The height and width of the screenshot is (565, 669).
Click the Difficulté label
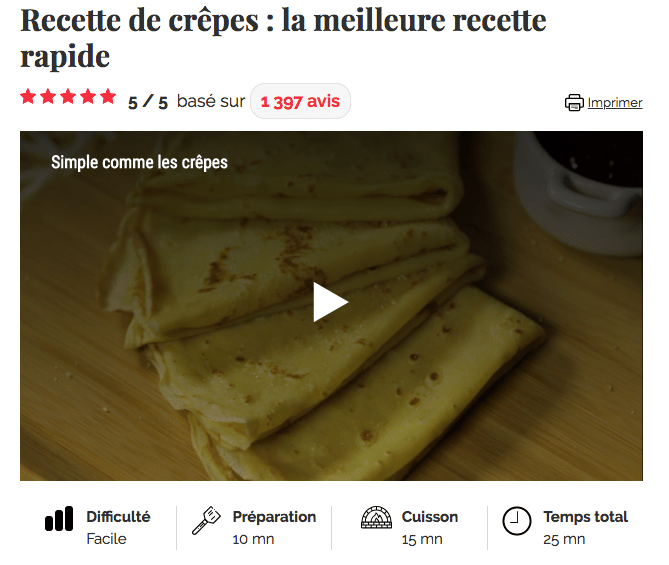coord(118,516)
